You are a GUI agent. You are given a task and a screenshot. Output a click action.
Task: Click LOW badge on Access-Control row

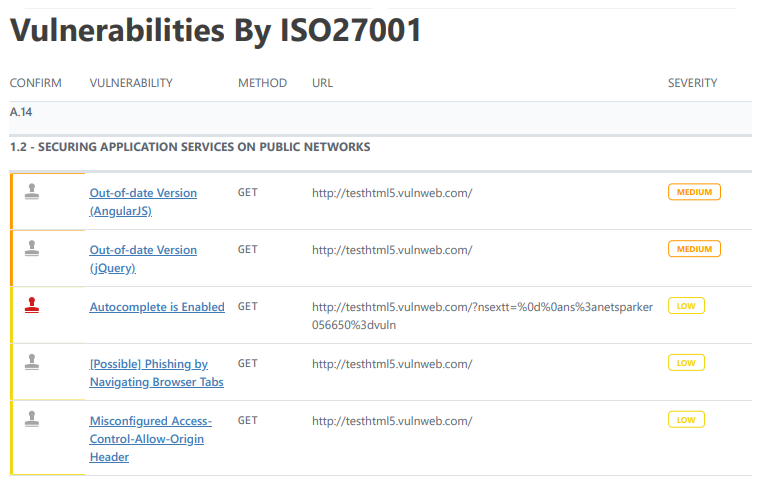click(686, 420)
